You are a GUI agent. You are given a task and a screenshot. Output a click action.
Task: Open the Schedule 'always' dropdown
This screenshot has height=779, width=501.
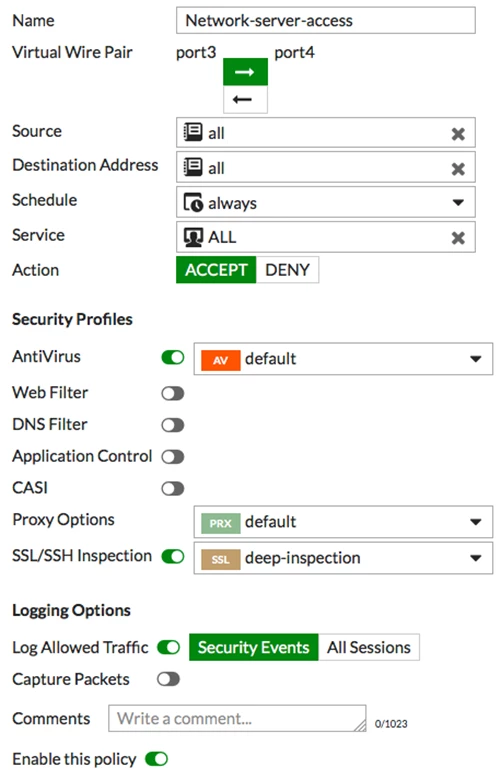tap(326, 202)
